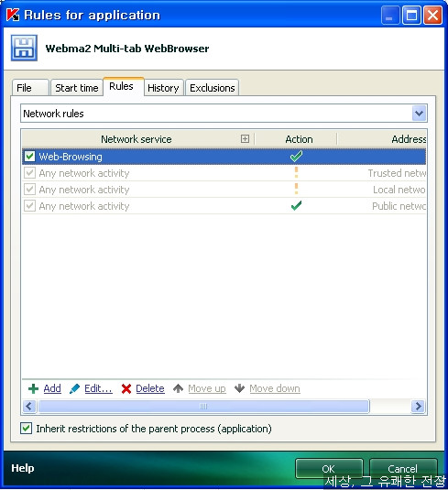
Task: Click the Move down link
Action: [x=275, y=388]
